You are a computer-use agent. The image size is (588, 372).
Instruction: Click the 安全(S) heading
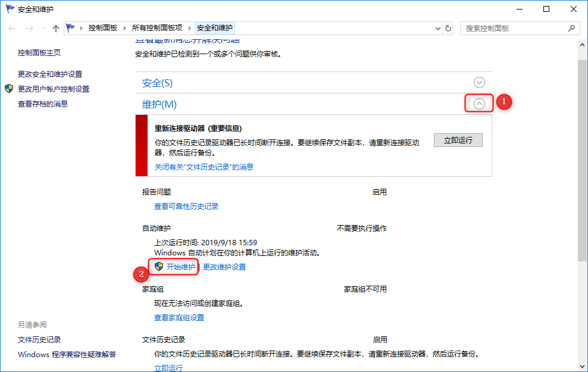(x=158, y=83)
